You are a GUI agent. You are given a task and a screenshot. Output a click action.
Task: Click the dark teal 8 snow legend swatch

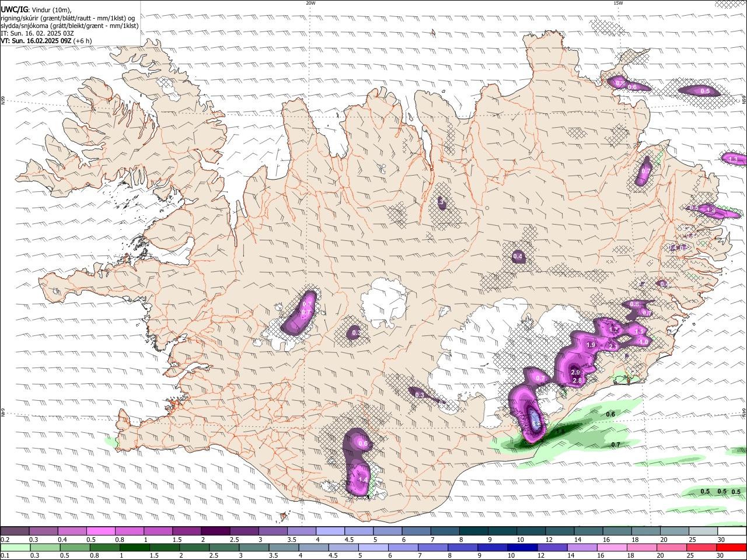click(474, 531)
